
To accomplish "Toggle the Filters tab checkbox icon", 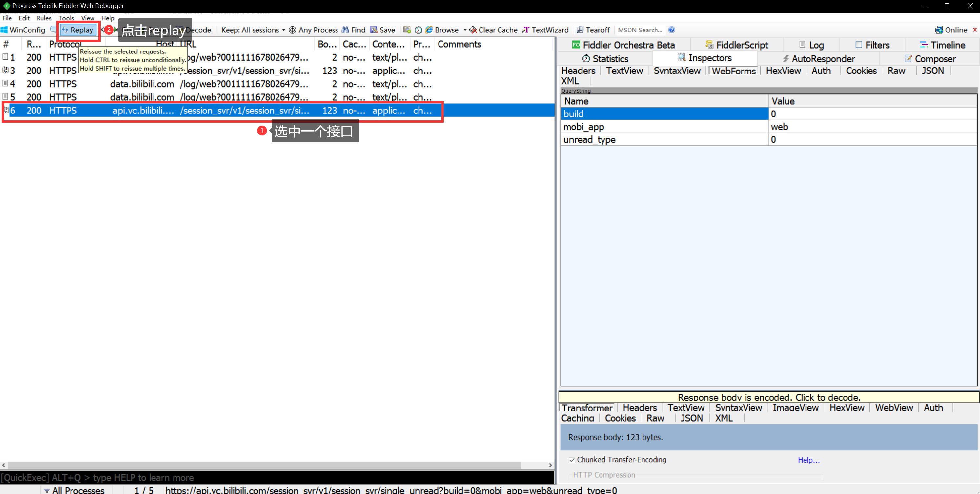I will tap(859, 45).
